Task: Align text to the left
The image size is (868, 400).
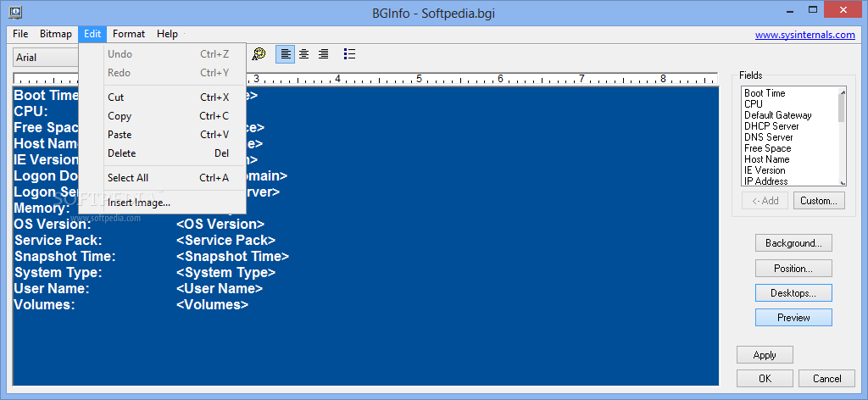Action: (285, 53)
